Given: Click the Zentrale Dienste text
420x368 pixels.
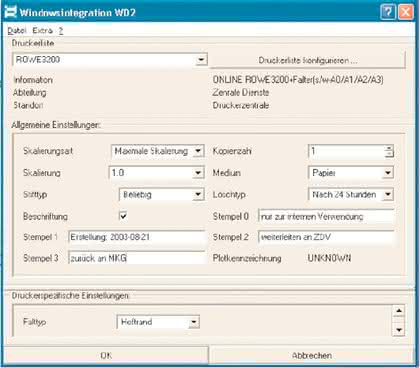Looking at the screenshot, I should click(x=241, y=92).
